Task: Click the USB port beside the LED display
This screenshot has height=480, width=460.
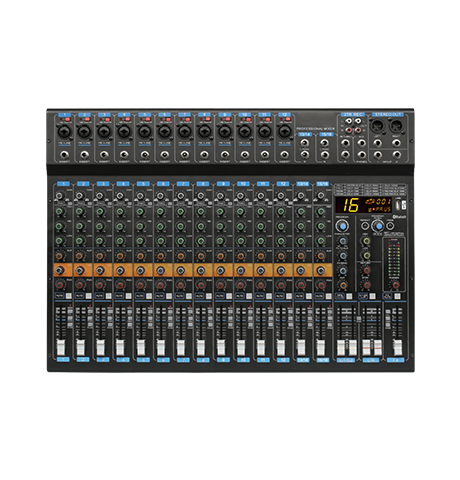Action: (x=398, y=205)
